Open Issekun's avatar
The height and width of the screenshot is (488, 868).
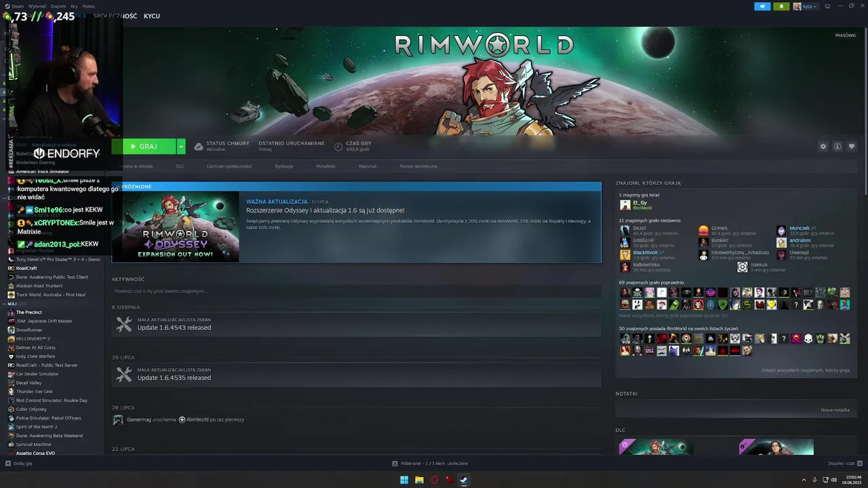pyautogui.click(x=743, y=267)
